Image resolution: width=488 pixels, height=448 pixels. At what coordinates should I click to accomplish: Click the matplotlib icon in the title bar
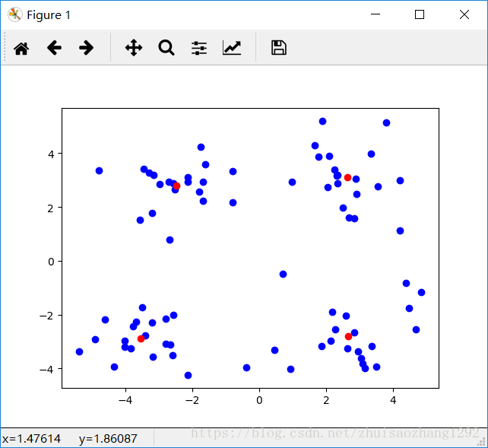(x=15, y=14)
